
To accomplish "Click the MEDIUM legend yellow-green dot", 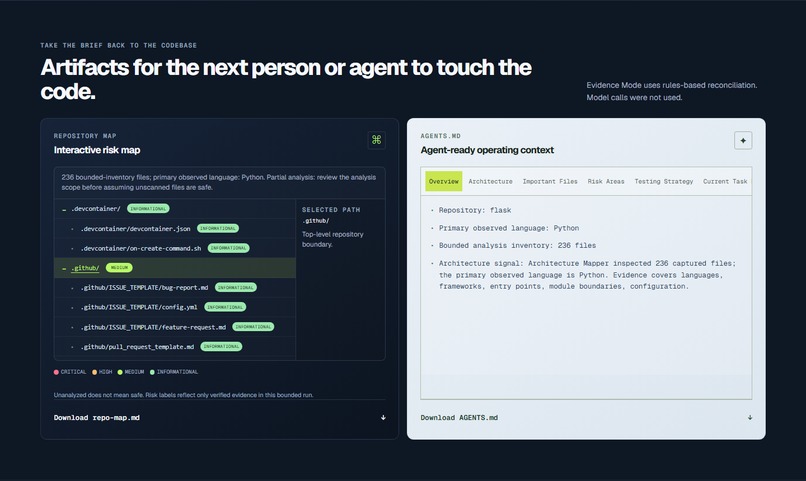I will click(120, 372).
